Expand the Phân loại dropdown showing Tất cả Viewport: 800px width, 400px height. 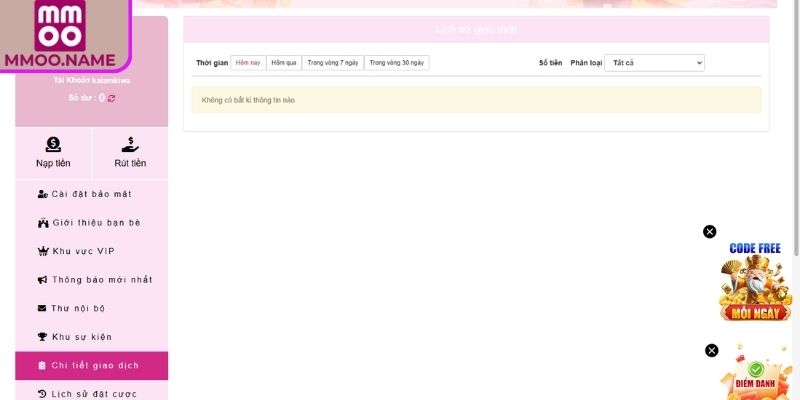654,63
